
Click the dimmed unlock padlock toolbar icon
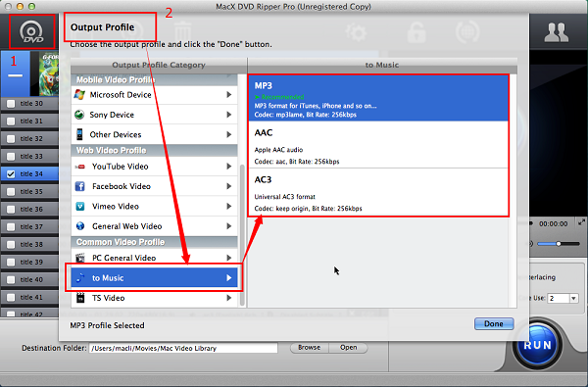pos(416,32)
